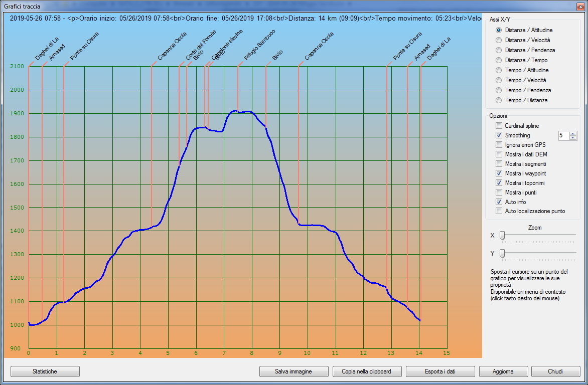Image resolution: width=588 pixels, height=385 pixels.
Task: Click the Salva immagine button
Action: pyautogui.click(x=293, y=371)
